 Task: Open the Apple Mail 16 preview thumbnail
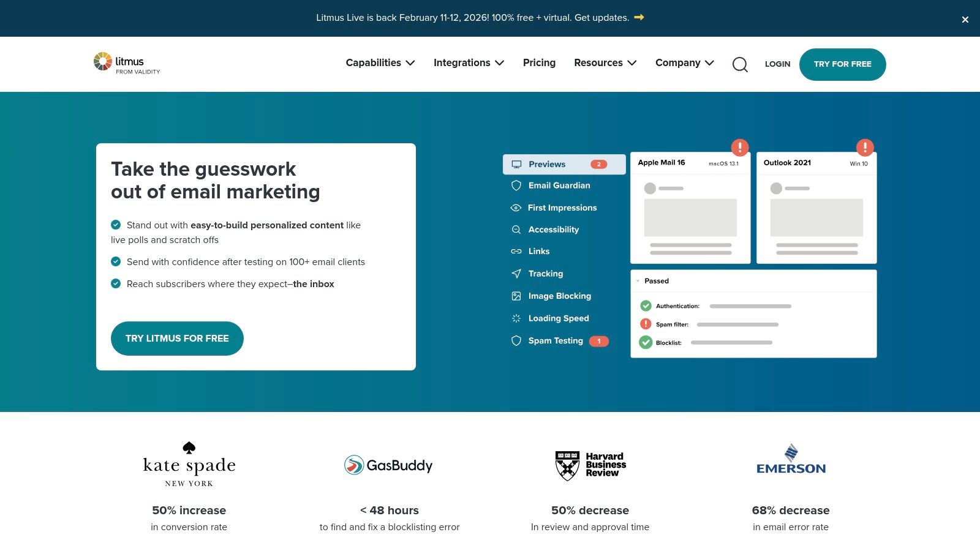coord(690,208)
